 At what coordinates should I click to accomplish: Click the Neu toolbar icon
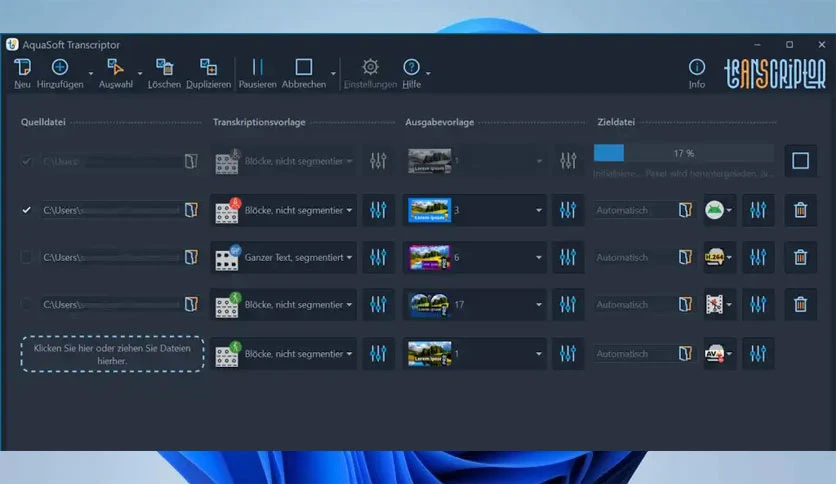click(22, 67)
